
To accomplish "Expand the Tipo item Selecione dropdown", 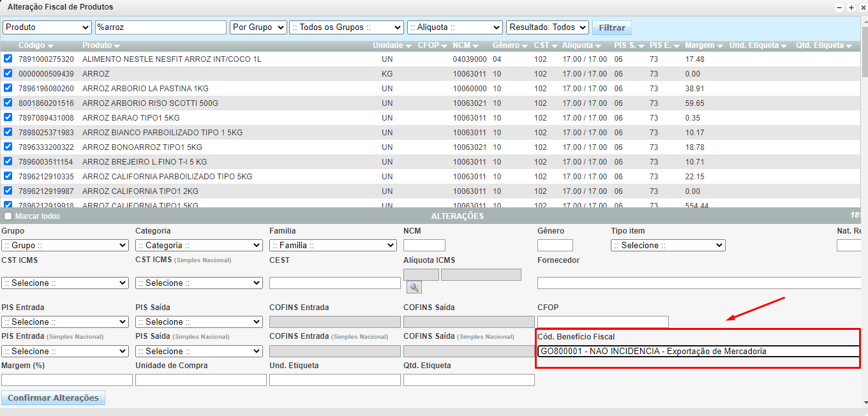I will click(668, 246).
